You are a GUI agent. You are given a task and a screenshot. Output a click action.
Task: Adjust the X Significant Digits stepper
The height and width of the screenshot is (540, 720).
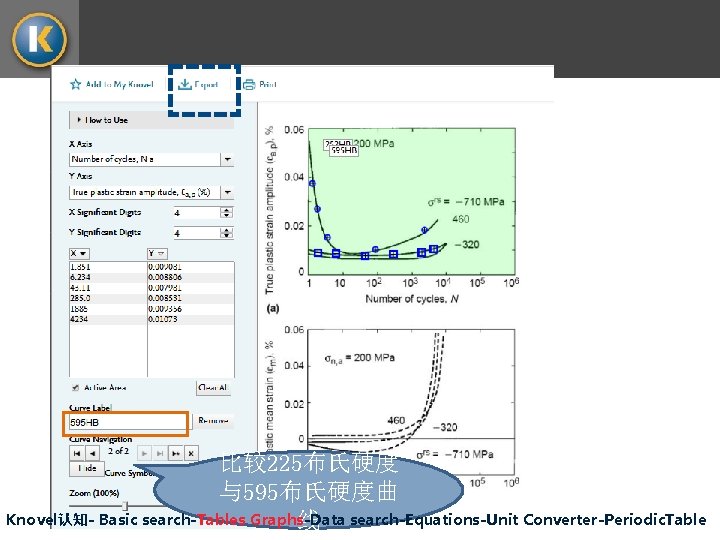pyautogui.click(x=226, y=213)
